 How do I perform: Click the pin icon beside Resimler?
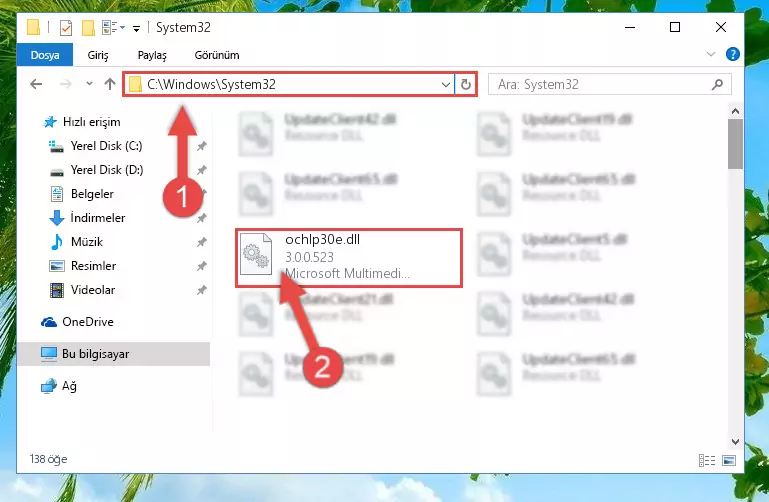coord(201,266)
